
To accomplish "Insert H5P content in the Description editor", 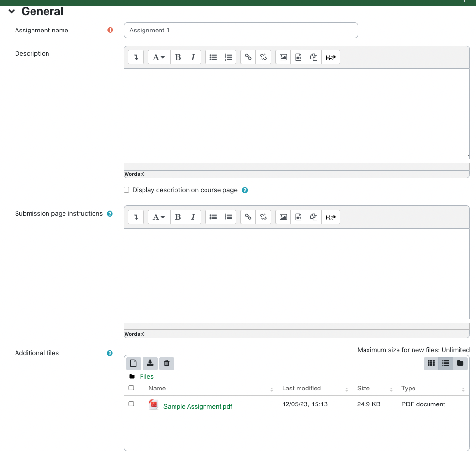I will pyautogui.click(x=331, y=57).
